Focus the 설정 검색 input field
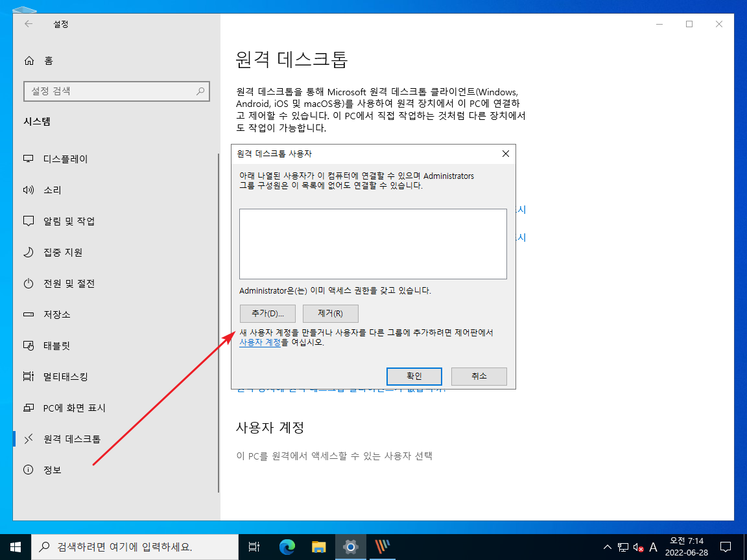Screen dimensions: 747x560 pos(117,91)
